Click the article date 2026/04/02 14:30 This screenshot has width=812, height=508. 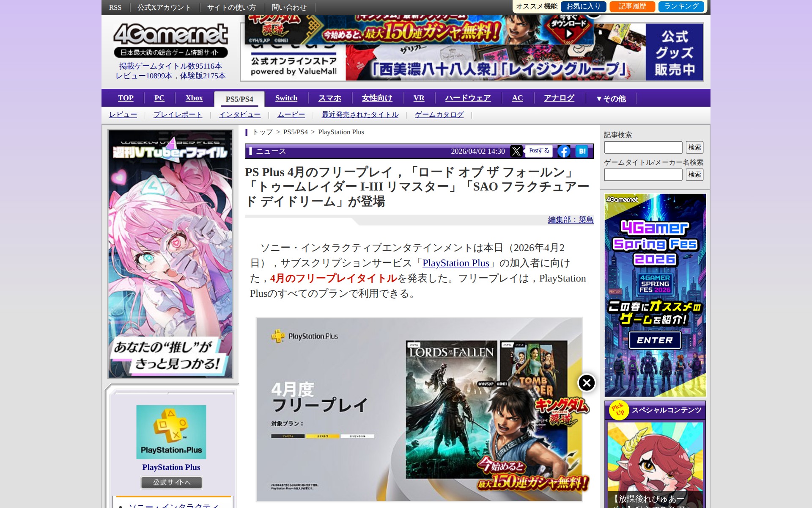[x=478, y=151]
